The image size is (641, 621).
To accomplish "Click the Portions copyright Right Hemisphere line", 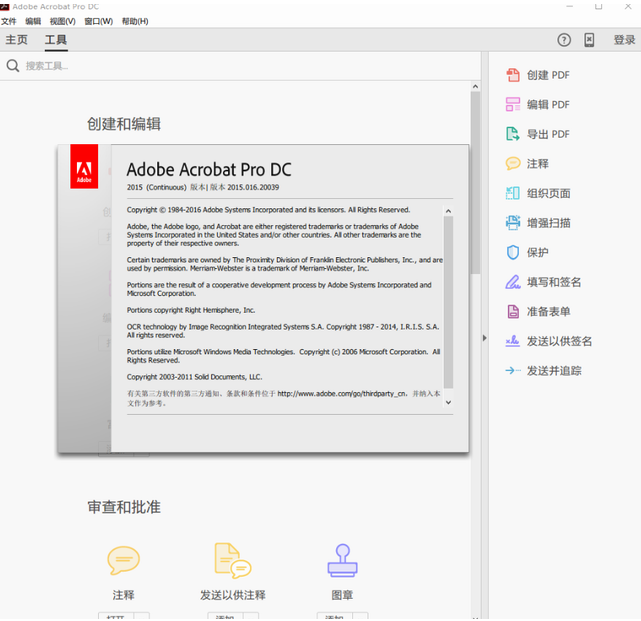I will 191,310.
